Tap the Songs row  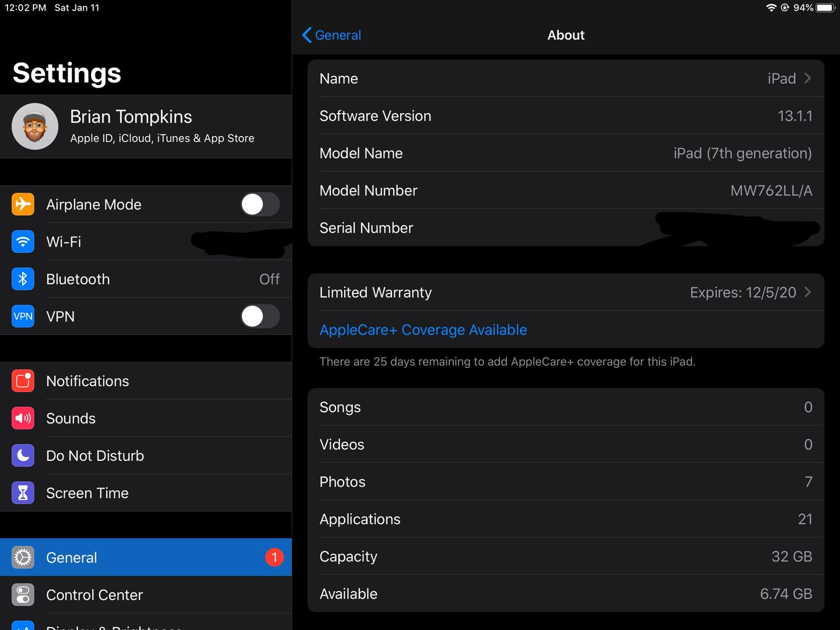coord(566,407)
